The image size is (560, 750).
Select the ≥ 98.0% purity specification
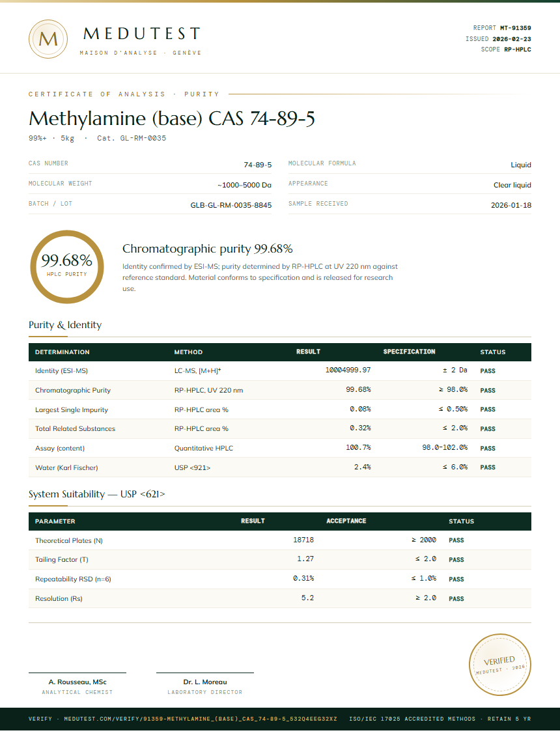tap(453, 390)
